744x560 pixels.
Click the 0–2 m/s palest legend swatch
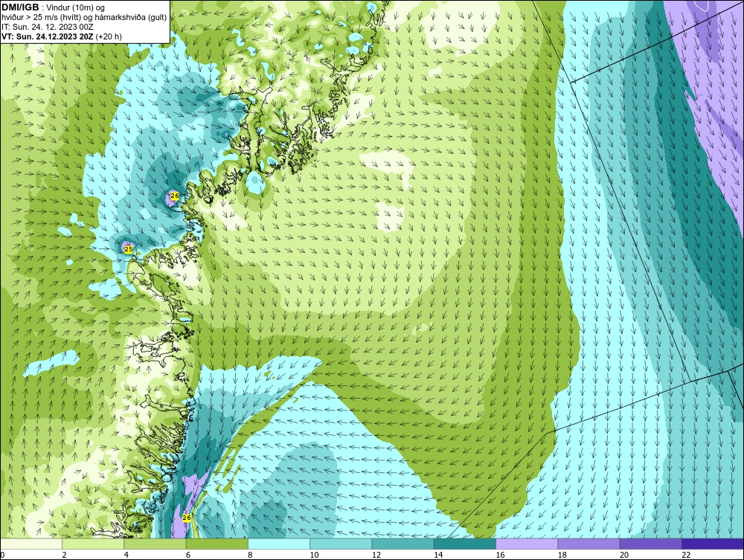tap(31, 544)
